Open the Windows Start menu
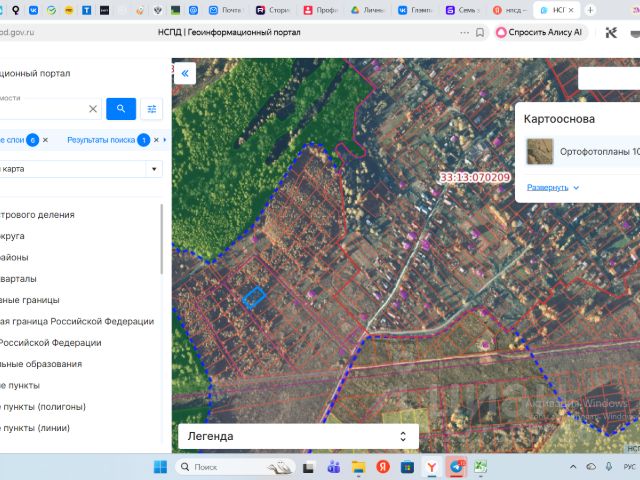 click(160, 467)
